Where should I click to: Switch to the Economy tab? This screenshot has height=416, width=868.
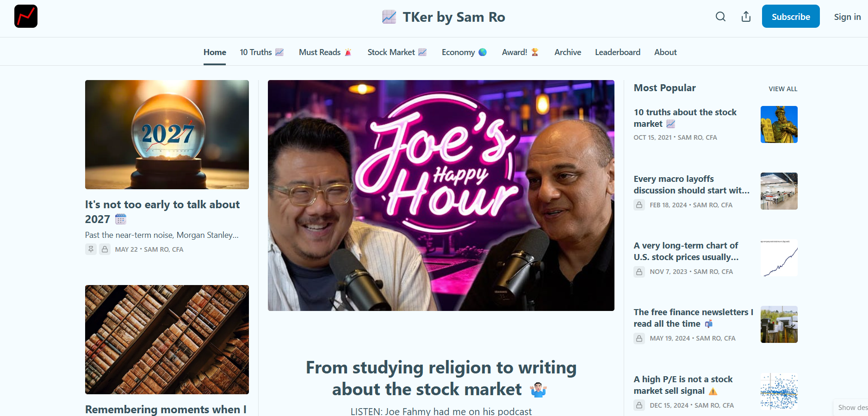coord(464,52)
